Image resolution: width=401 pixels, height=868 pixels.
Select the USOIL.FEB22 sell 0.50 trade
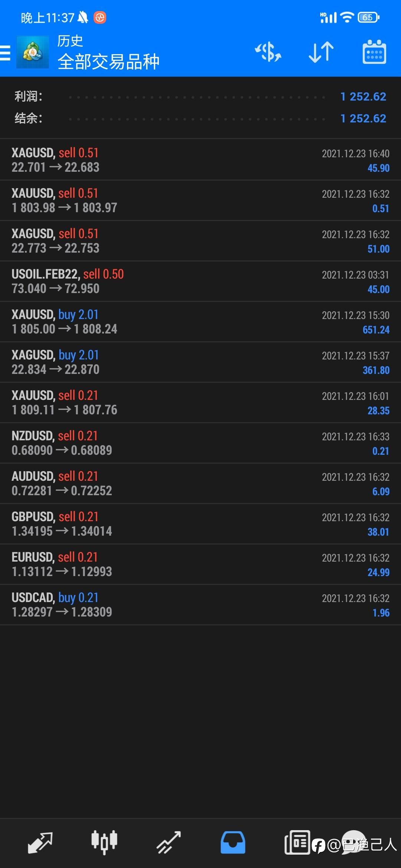coord(200,282)
